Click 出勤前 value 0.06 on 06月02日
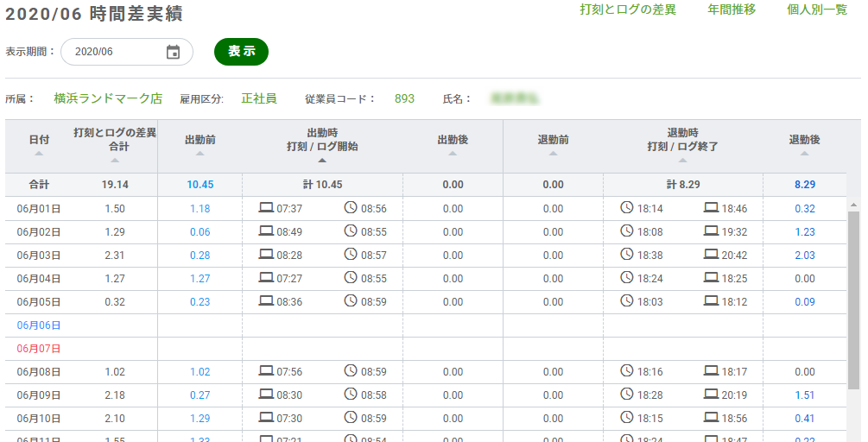Image resolution: width=868 pixels, height=442 pixels. pyautogui.click(x=200, y=231)
